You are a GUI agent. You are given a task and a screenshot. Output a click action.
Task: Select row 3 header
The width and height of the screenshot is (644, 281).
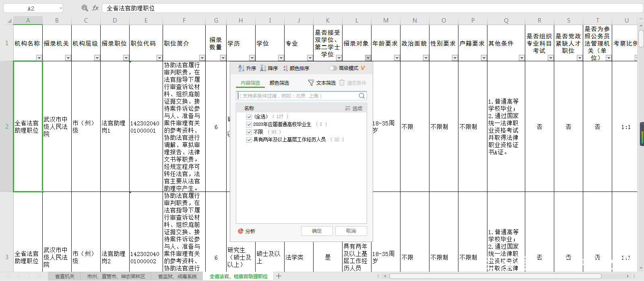click(x=6, y=257)
